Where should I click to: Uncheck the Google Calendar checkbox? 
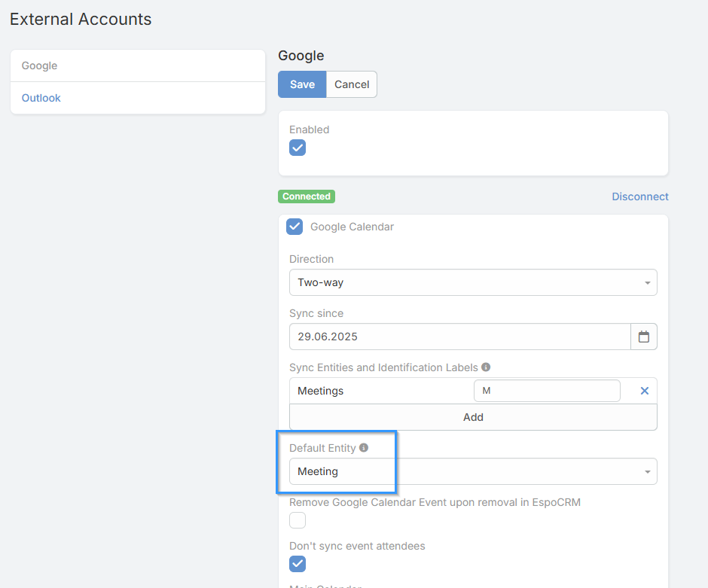coord(294,227)
